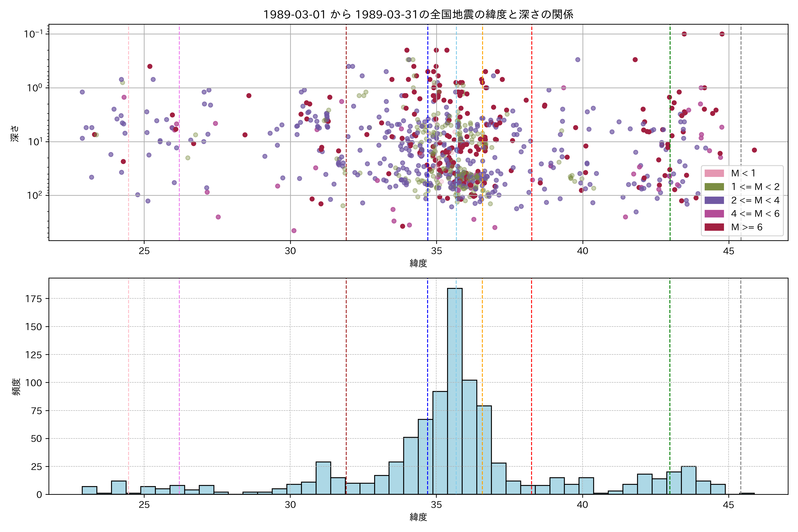Click the 'M >= 6' legend label
This screenshot has height=532, width=798.
[x=746, y=227]
